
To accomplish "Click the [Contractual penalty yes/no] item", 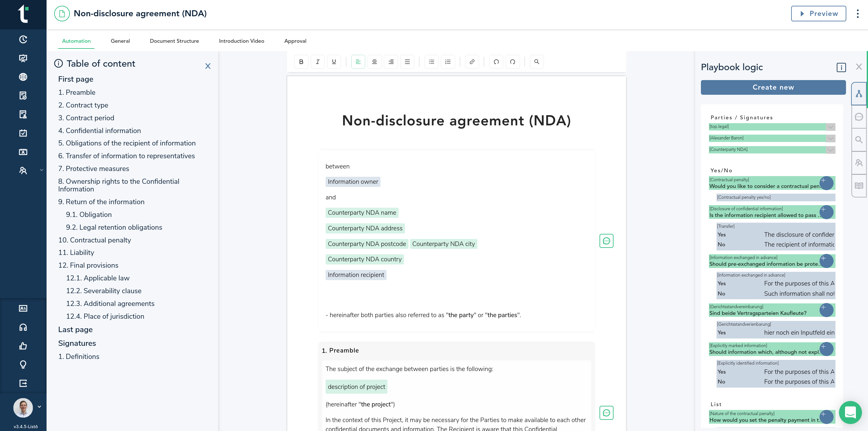I will [x=776, y=197].
